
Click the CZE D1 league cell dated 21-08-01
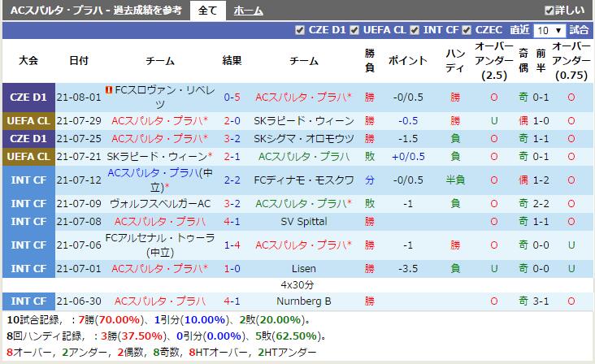(x=28, y=97)
